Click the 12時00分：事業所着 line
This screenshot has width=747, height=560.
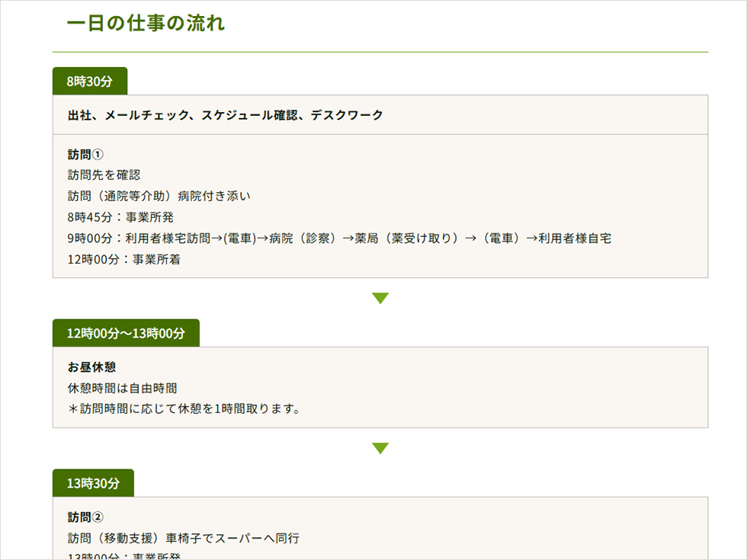[123, 259]
